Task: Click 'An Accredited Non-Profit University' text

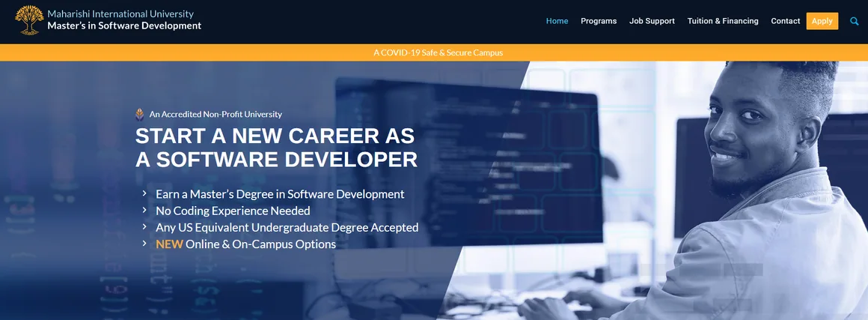Action: point(216,114)
